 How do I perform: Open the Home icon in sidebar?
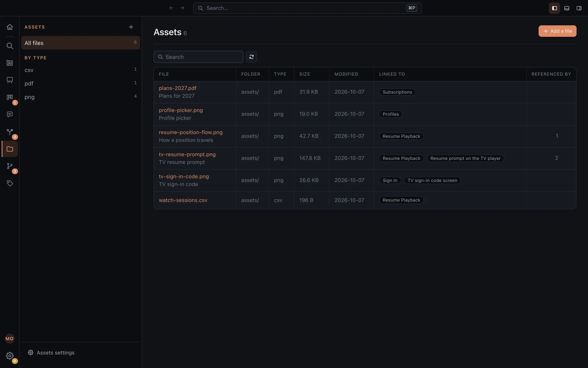coord(10,27)
